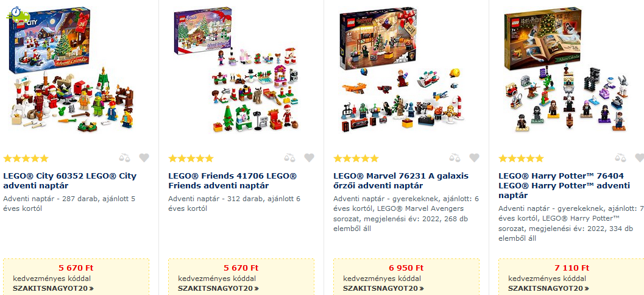The image size is (644, 295).
Task: Add LEGO Marvel 76231 to wishlist heart
Action: tap(475, 158)
